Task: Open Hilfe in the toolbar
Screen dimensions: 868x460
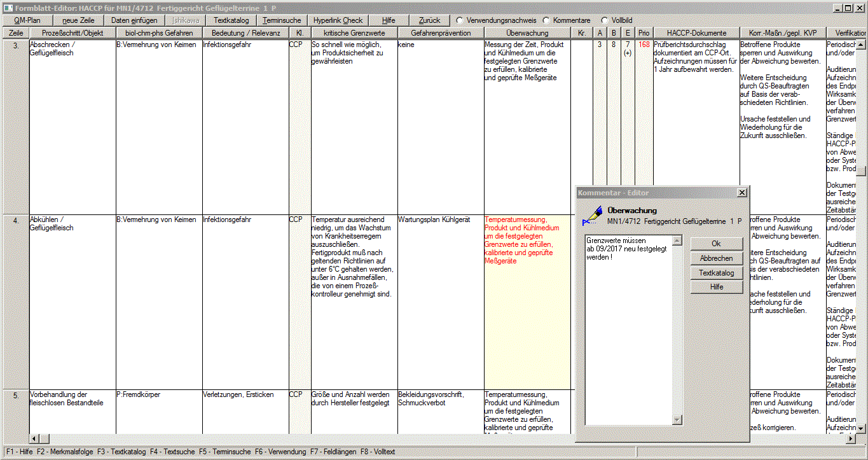Action: pos(389,20)
